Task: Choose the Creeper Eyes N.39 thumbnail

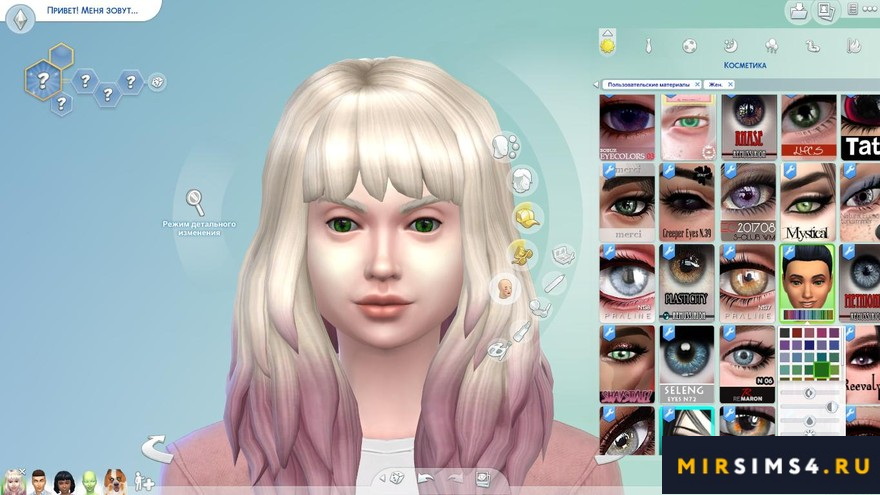Action: pyautogui.click(x=688, y=202)
